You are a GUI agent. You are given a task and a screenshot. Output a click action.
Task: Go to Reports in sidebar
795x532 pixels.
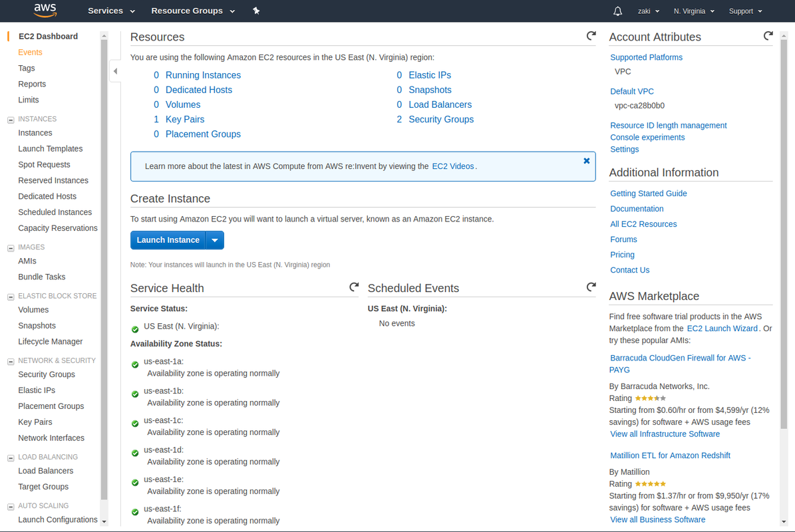point(32,84)
